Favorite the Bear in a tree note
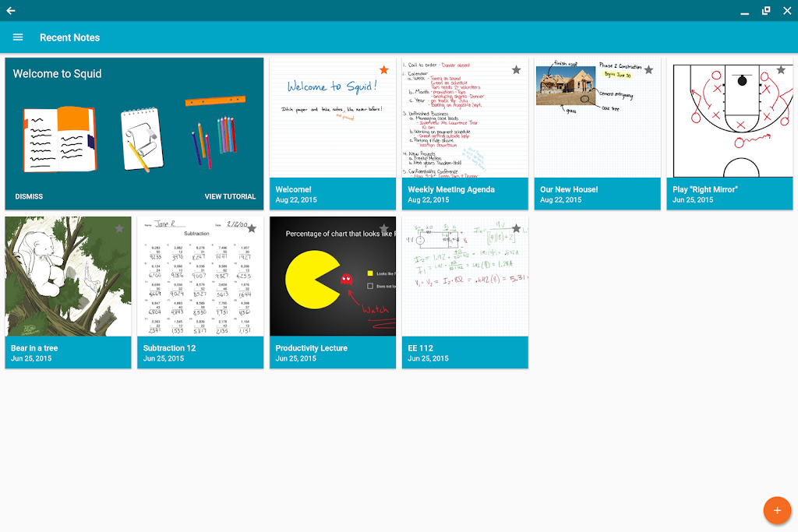The image size is (798, 532). click(119, 229)
